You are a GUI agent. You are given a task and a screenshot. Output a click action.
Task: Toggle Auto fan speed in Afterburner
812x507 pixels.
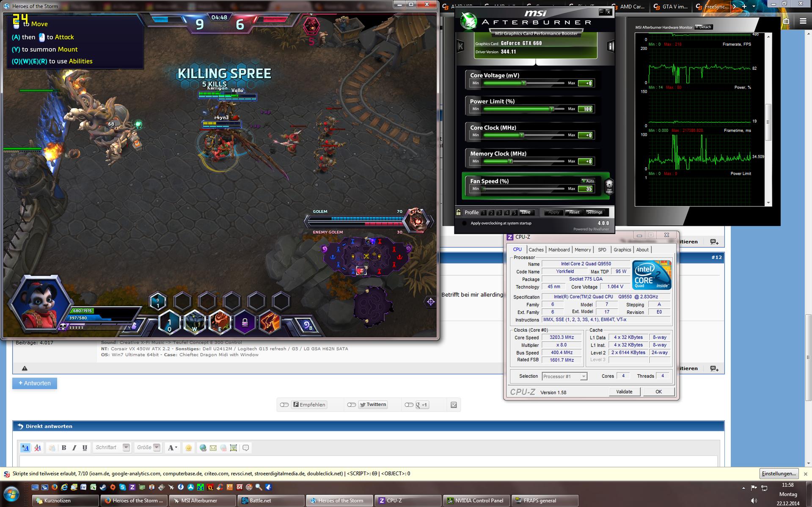pos(588,181)
